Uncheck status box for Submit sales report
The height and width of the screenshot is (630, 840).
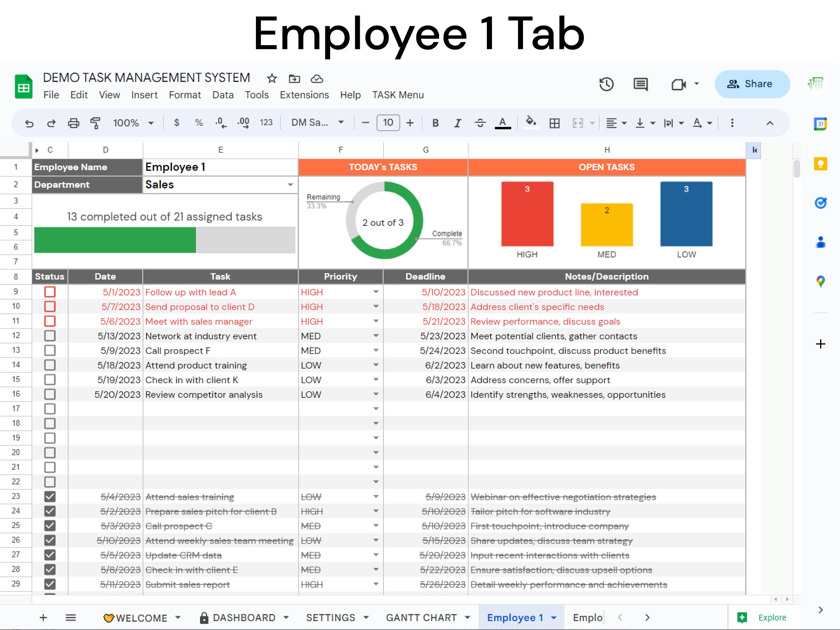point(50,584)
